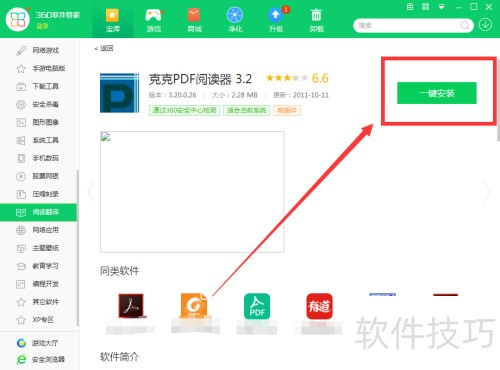The width and height of the screenshot is (500, 370).
Task: Click the 通过360安全中心检测 tag
Action: 184,110
